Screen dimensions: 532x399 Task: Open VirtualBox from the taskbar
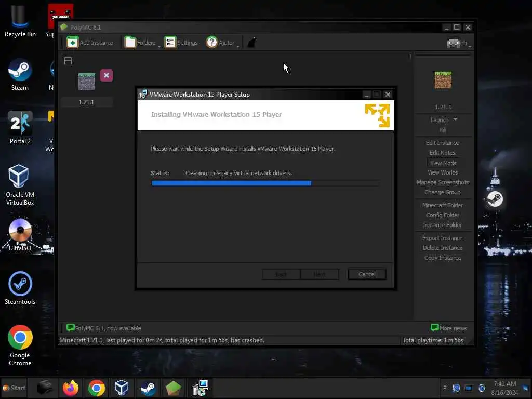point(122,388)
